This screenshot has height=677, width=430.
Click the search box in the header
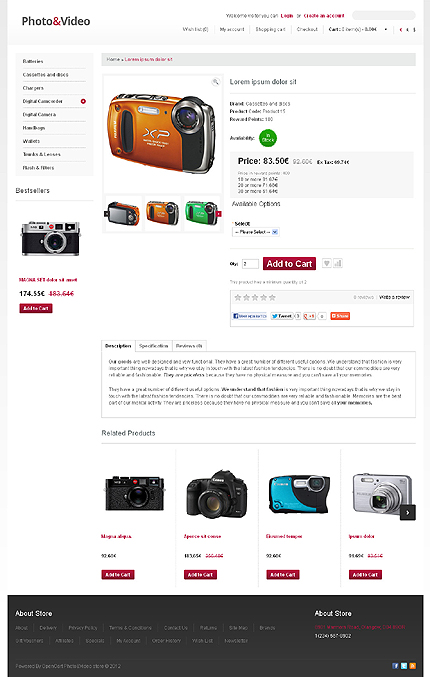(x=383, y=16)
